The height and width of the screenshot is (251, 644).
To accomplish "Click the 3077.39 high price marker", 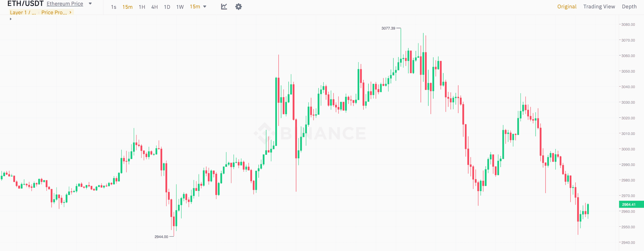I will tap(388, 28).
